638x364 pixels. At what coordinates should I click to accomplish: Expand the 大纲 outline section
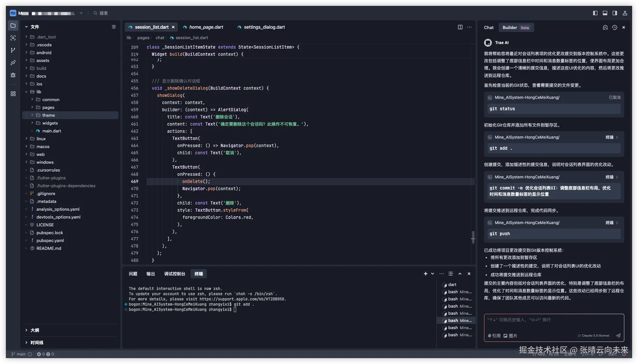(35, 330)
